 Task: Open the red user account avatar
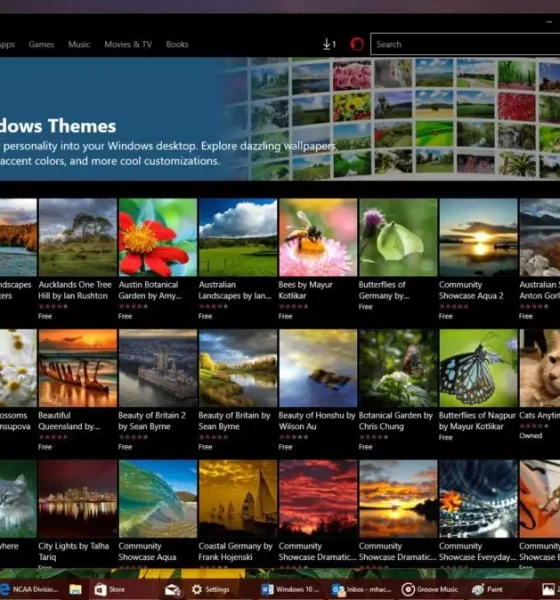(x=357, y=44)
